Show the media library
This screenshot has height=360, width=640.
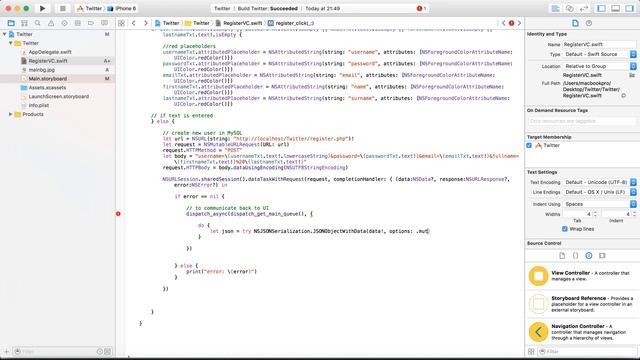tap(602, 256)
